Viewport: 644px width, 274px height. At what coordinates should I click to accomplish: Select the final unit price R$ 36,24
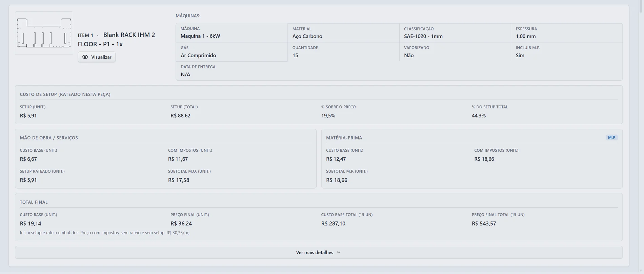pos(181,224)
